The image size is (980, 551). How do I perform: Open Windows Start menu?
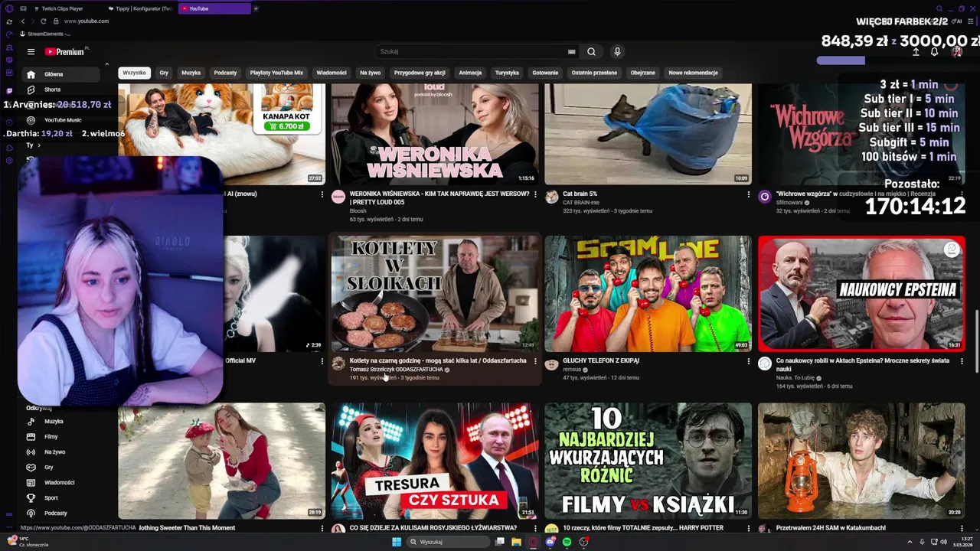397,542
